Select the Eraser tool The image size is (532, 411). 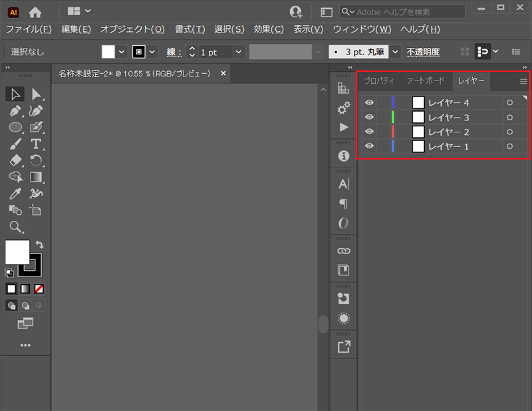[15, 160]
